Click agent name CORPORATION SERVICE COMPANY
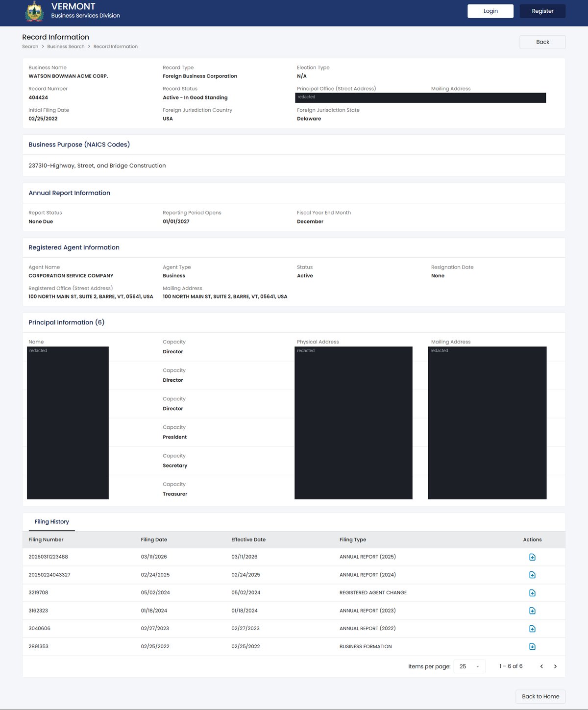 71,276
